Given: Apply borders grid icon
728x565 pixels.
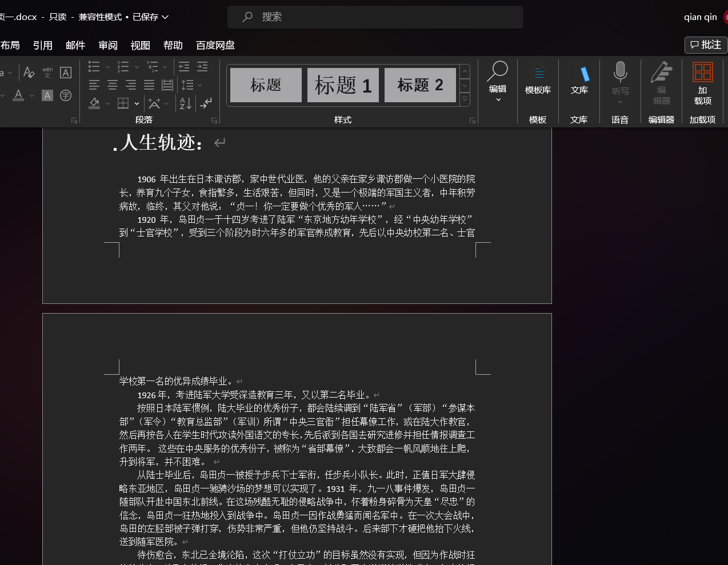Looking at the screenshot, I should pyautogui.click(x=123, y=103).
